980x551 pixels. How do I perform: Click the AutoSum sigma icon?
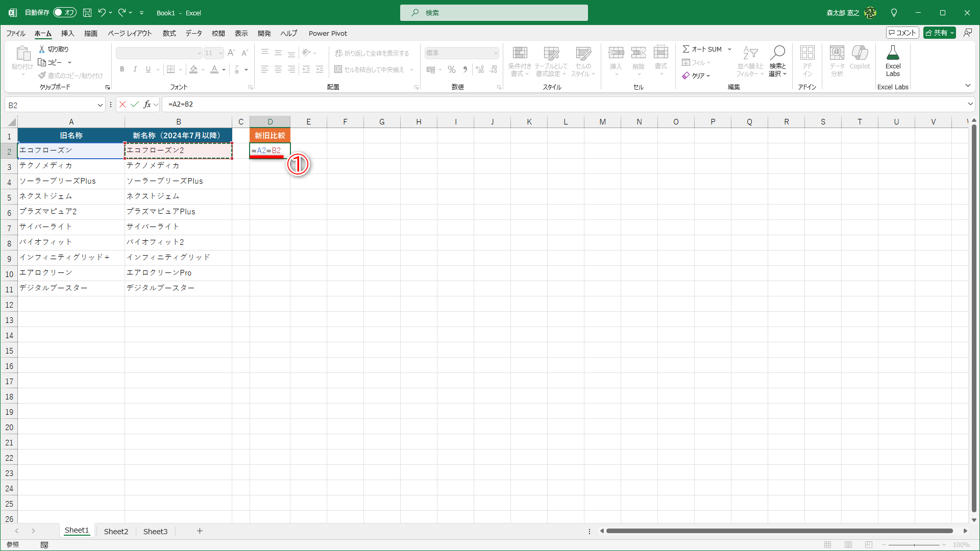(x=686, y=49)
